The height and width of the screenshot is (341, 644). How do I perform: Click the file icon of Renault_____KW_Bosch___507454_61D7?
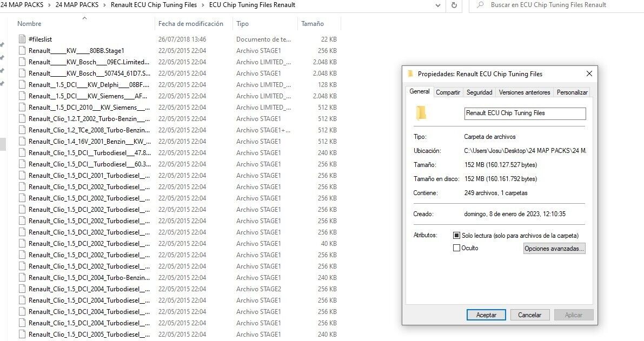[22, 73]
